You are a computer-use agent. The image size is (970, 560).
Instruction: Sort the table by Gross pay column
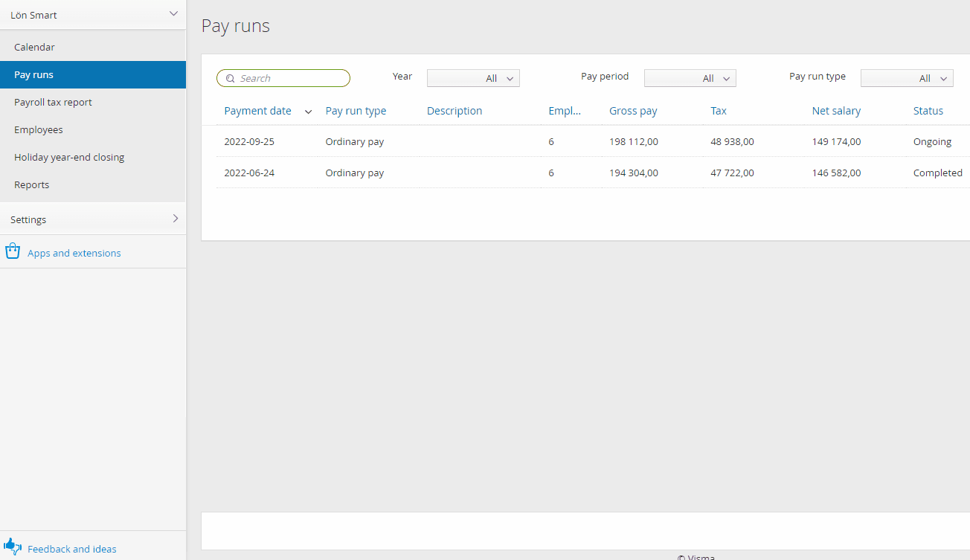tap(633, 111)
